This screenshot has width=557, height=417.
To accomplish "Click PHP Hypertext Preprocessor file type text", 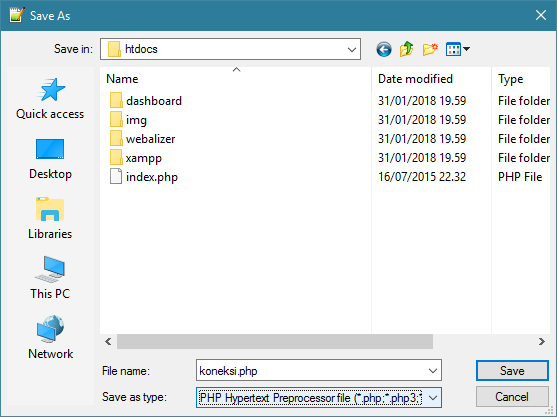I will point(310,398).
